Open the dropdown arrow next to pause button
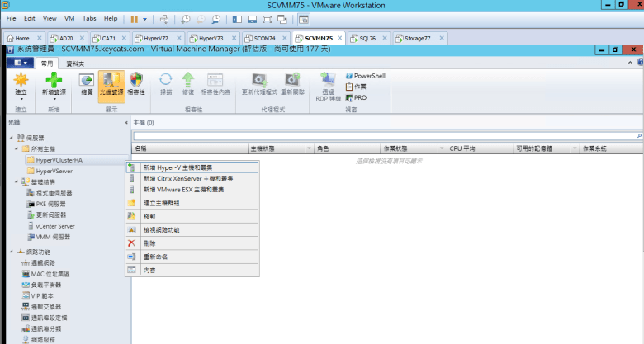 pyautogui.click(x=145, y=17)
